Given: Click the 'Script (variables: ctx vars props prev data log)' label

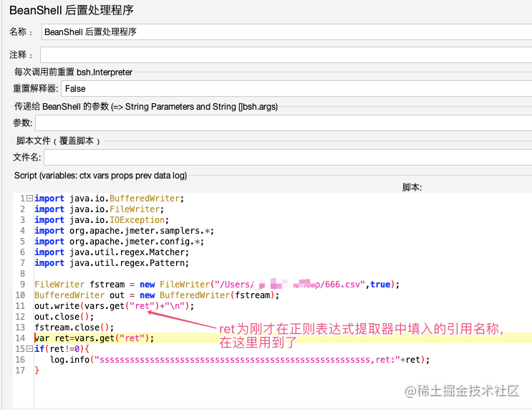Looking at the screenshot, I should tap(100, 176).
